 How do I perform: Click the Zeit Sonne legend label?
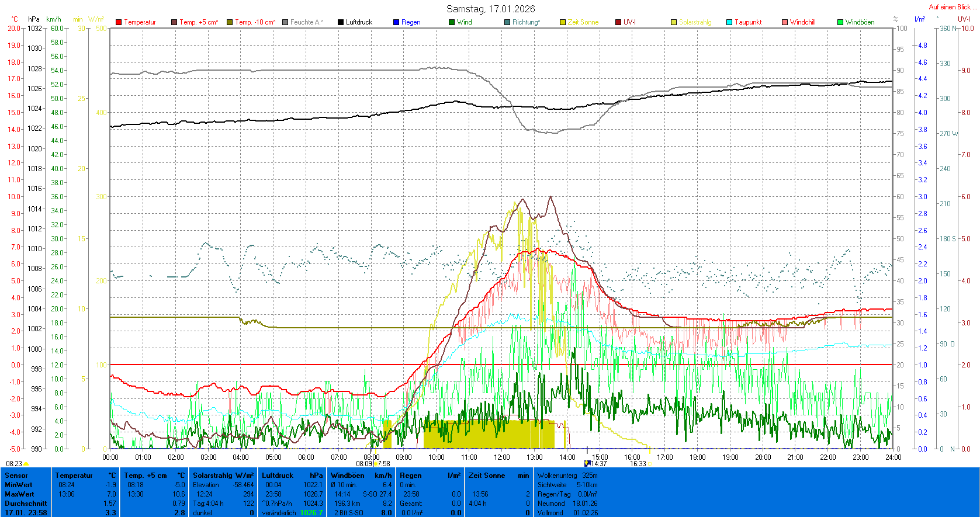click(x=583, y=22)
